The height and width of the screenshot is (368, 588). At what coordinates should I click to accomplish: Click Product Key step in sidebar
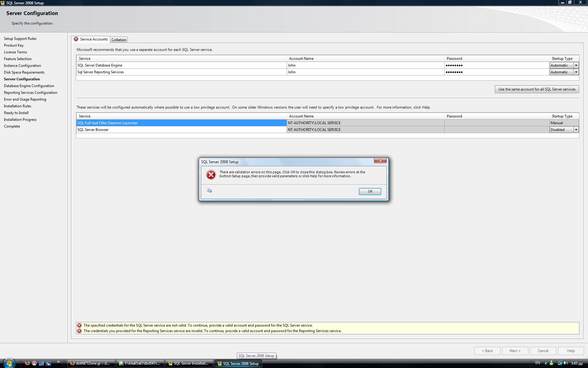(x=14, y=45)
